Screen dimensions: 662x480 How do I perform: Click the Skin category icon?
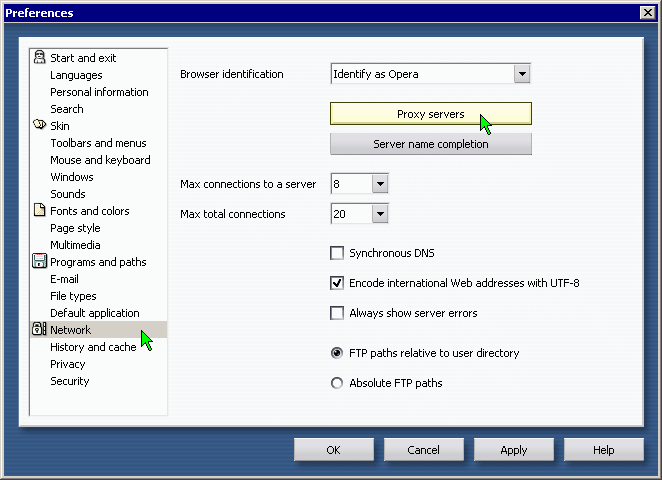[39, 125]
